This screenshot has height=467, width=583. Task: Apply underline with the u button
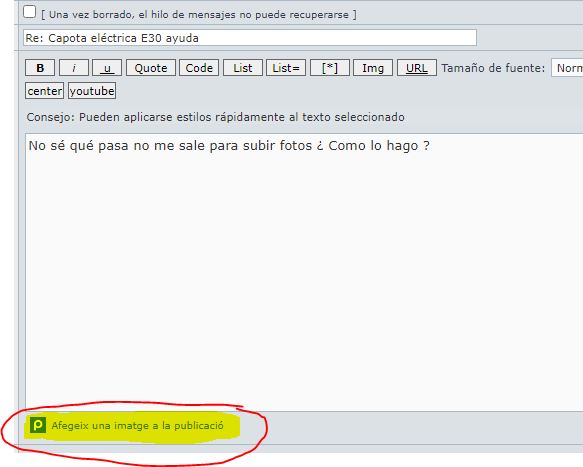[107, 68]
